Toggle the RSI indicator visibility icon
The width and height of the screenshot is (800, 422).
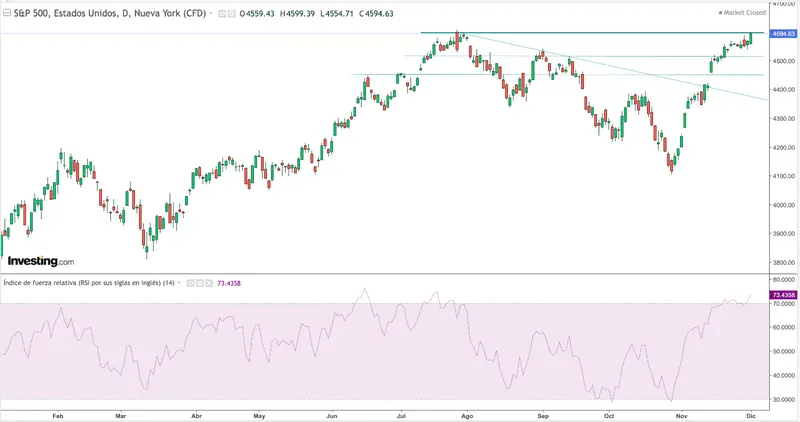point(190,283)
